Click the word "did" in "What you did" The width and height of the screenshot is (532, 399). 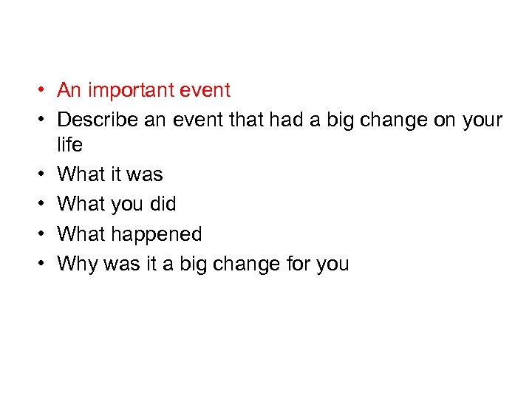tap(163, 204)
